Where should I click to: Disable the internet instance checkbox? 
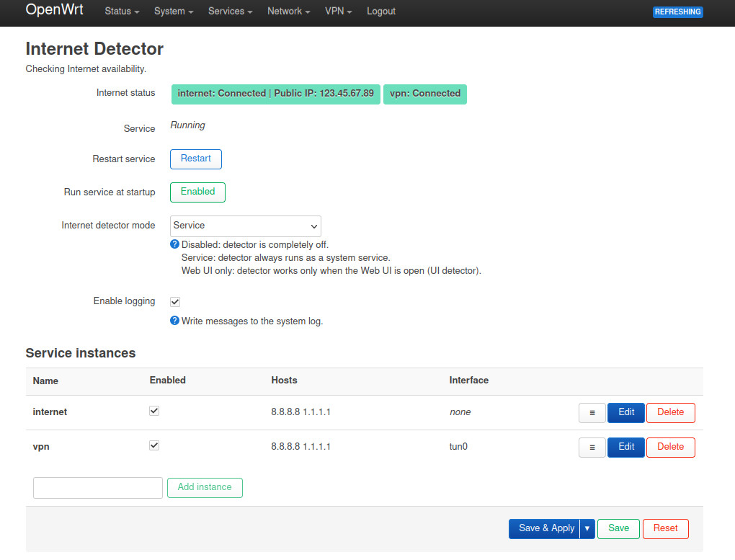pos(154,411)
